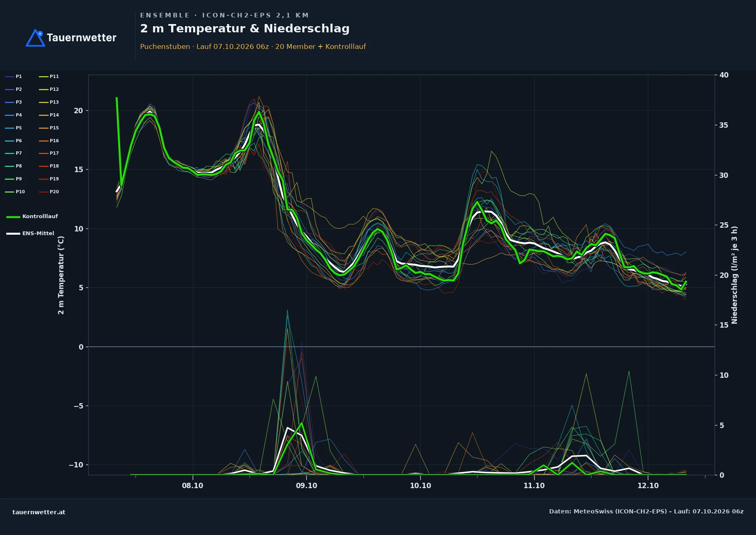Click the −10 tick on temperature axis

(76, 465)
